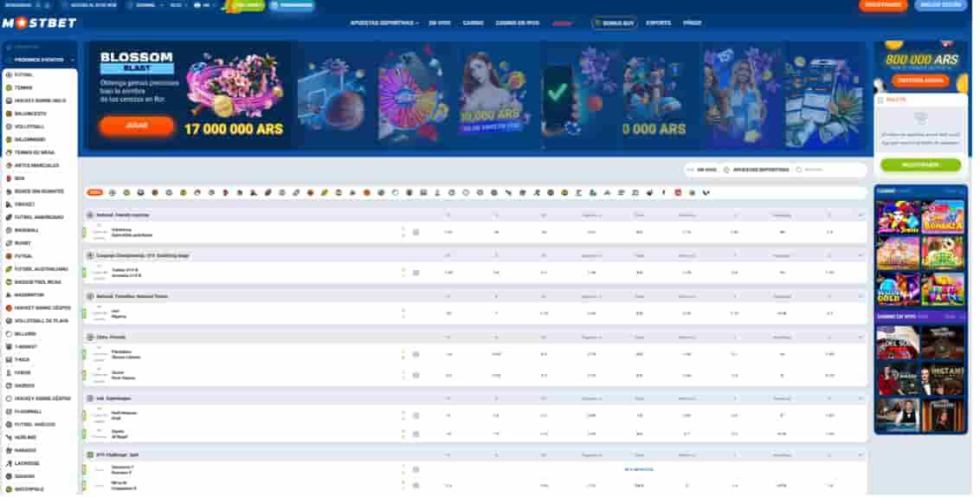Click the orange button under 800 000 ARS
The height and width of the screenshot is (497, 980).
coord(920,81)
